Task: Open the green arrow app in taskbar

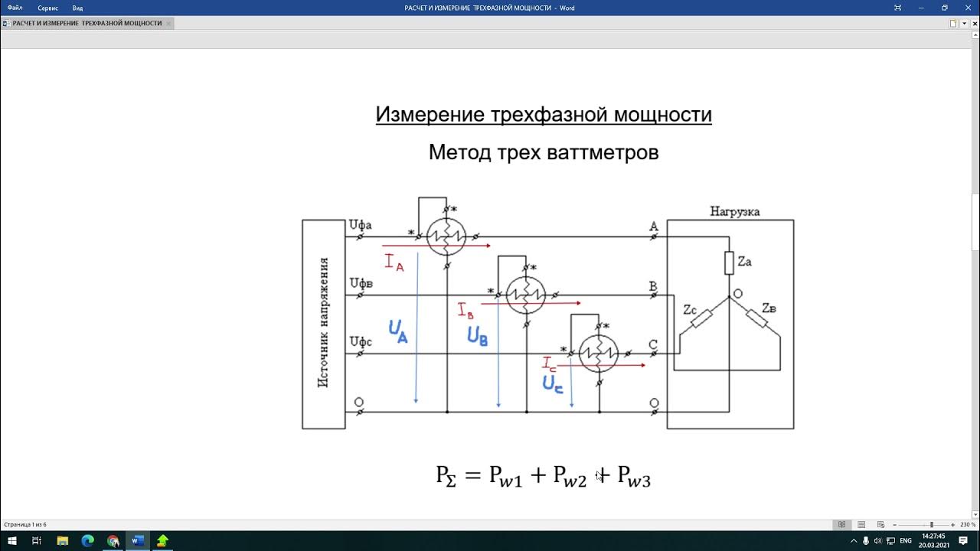Action: pyautogui.click(x=162, y=540)
